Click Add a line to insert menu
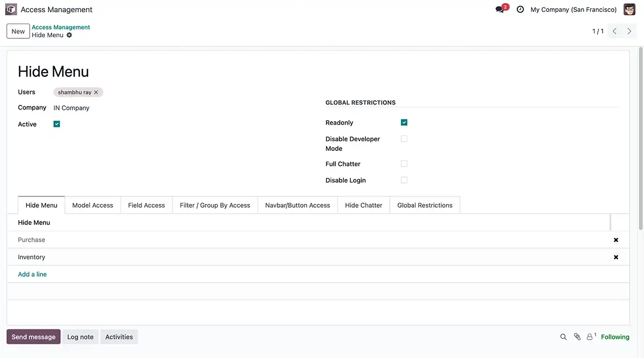 [x=32, y=274]
